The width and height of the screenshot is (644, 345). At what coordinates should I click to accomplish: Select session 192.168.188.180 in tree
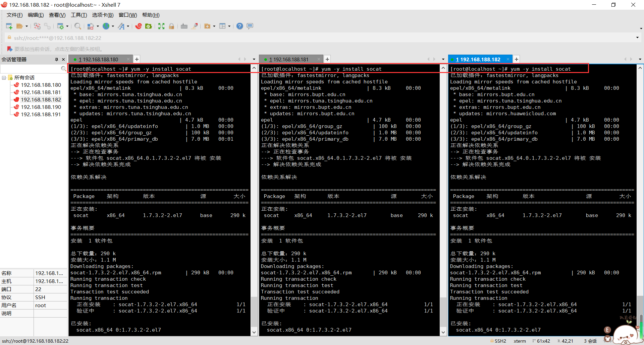pos(41,85)
